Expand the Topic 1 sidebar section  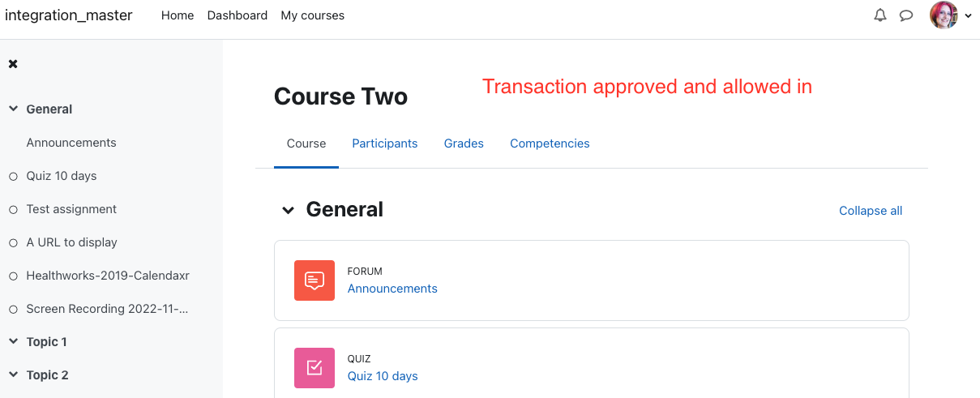tap(13, 342)
